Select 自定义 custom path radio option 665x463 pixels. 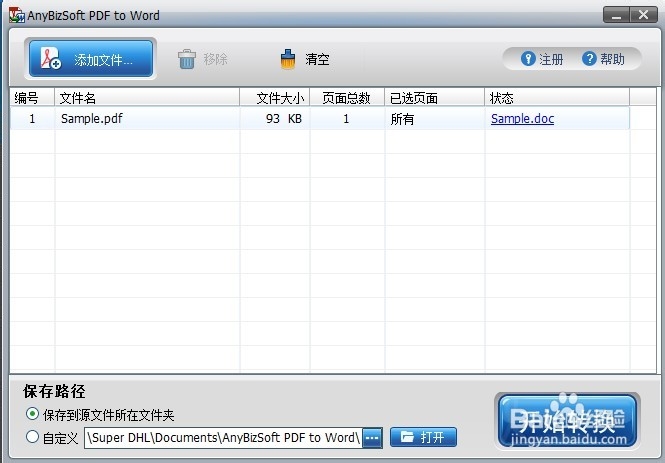coord(32,437)
